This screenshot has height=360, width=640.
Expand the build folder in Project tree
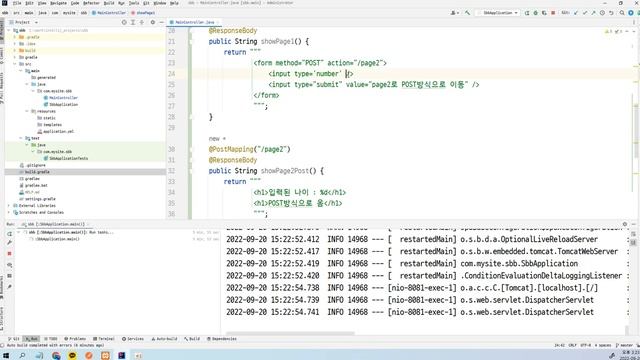(15, 50)
